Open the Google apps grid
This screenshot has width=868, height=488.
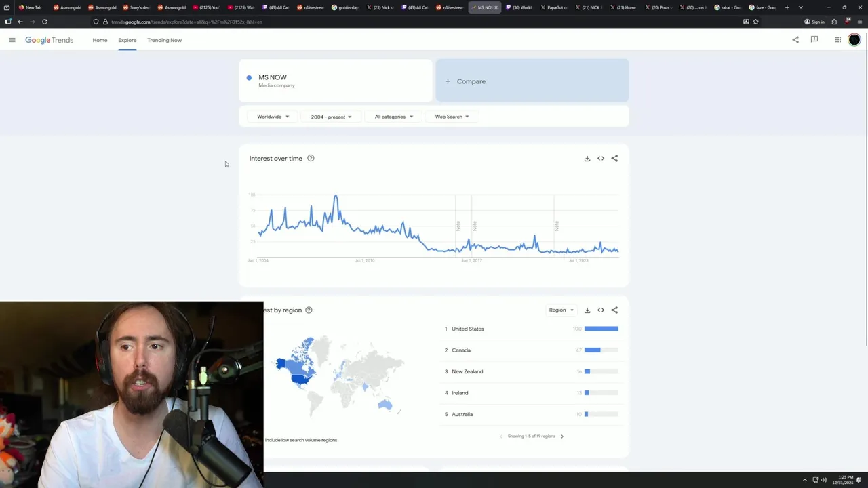pos(838,39)
